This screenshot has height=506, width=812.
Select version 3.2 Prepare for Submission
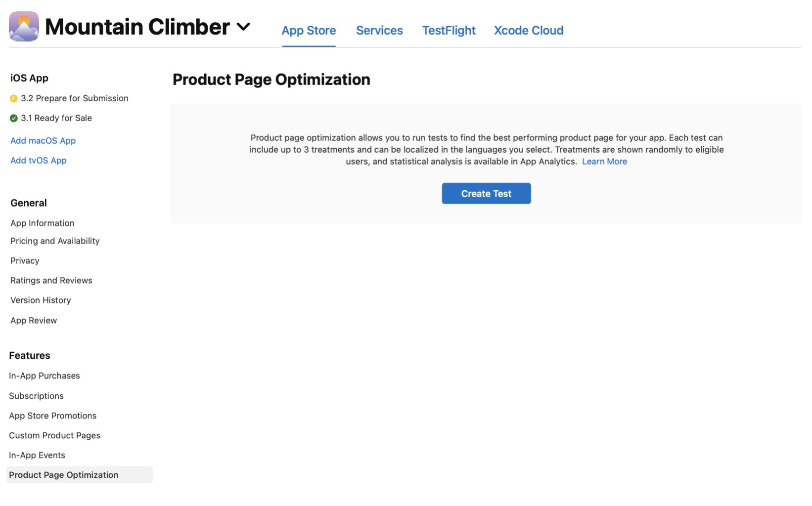(74, 98)
